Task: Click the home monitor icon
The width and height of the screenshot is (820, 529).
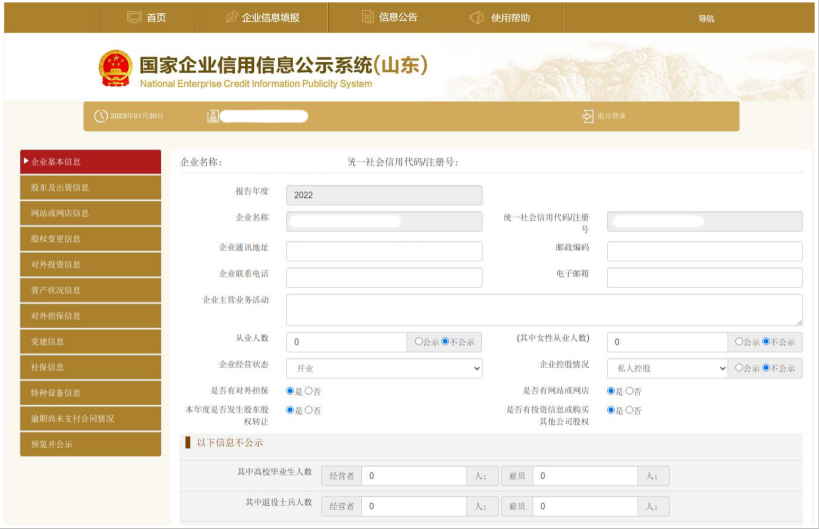Action: [x=134, y=17]
